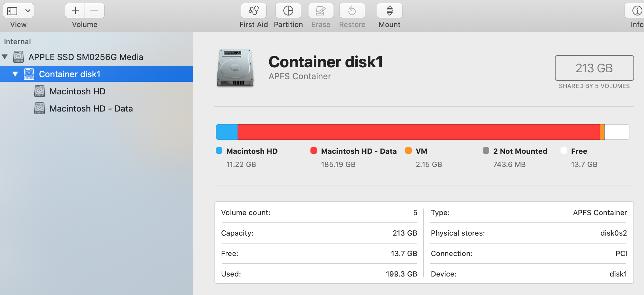Screen dimensions: 644x295
Task: Click the Macintosh HD - Data sidebar icon
Action: point(40,108)
